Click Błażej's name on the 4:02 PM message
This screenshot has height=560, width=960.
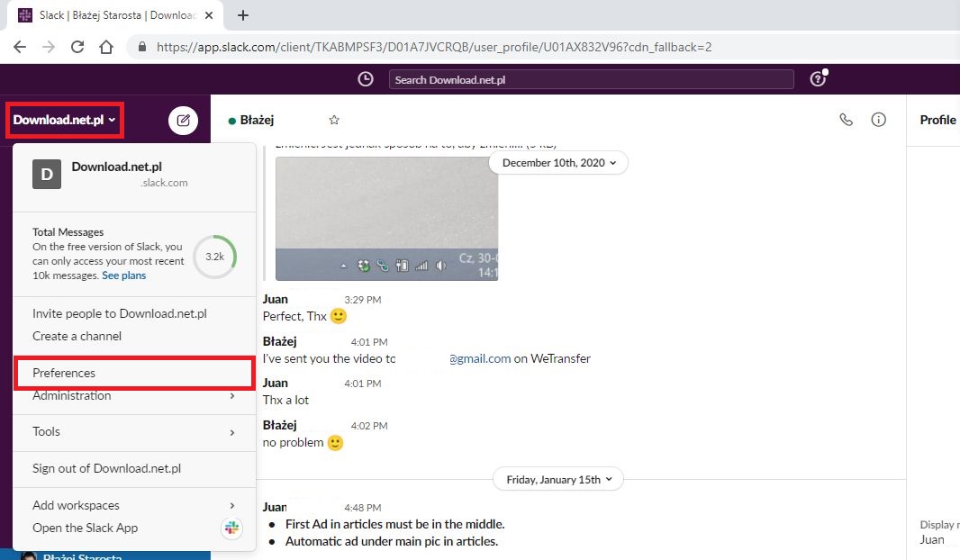pyautogui.click(x=279, y=425)
